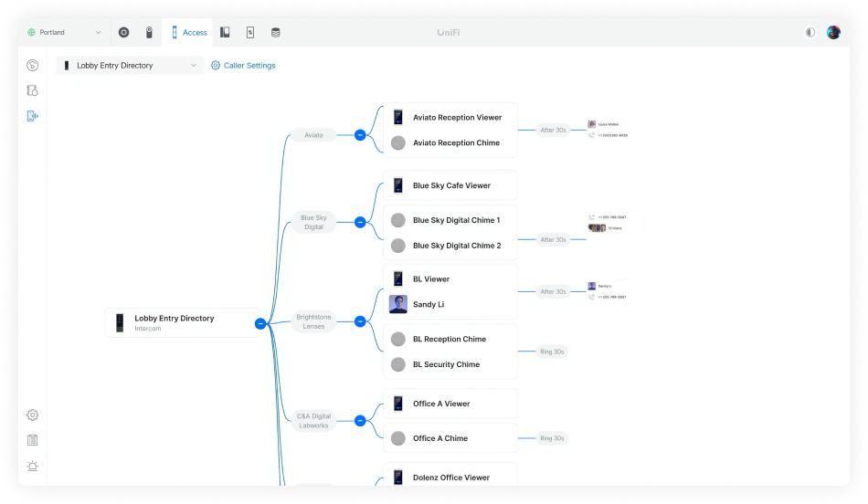Screen dimensions: 868x504
Task: Open the door-panel app tab next to Access
Action: point(225,33)
